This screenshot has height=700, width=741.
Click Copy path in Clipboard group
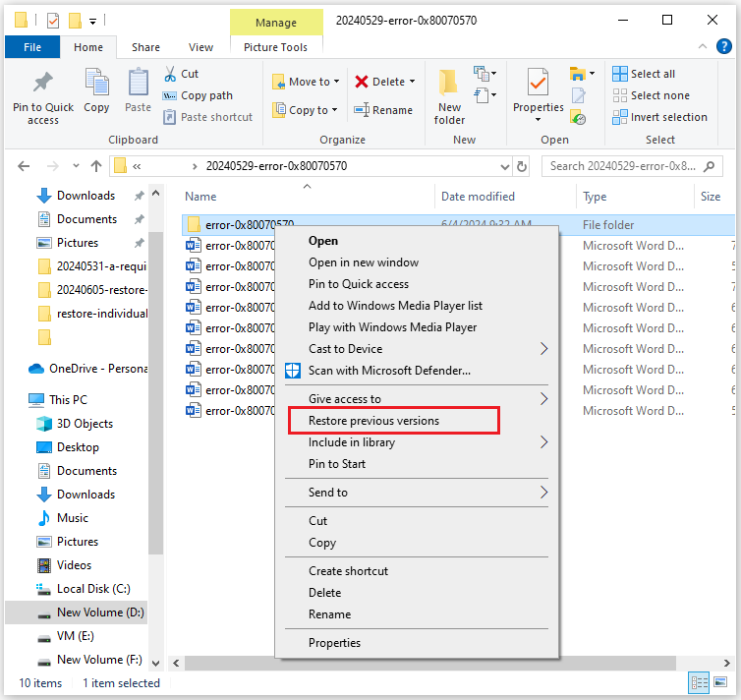tap(198, 95)
